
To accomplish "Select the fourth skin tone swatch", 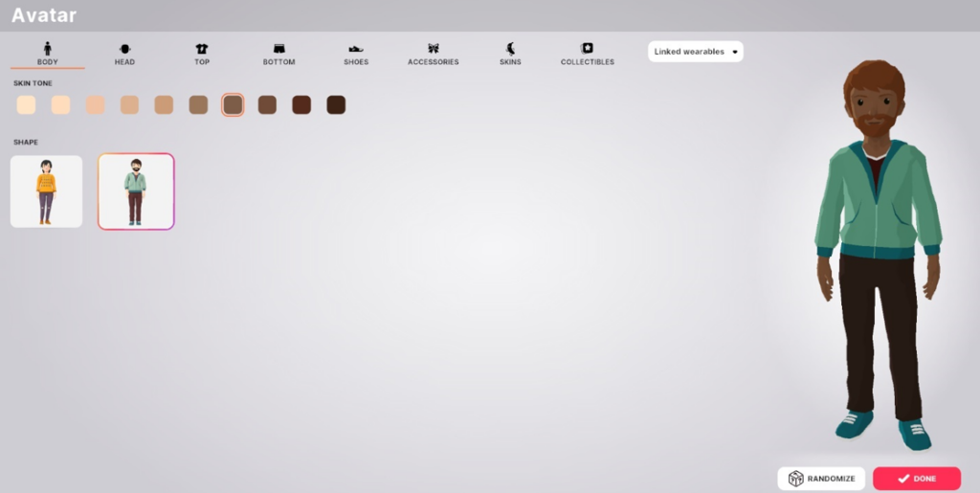I will [x=129, y=105].
